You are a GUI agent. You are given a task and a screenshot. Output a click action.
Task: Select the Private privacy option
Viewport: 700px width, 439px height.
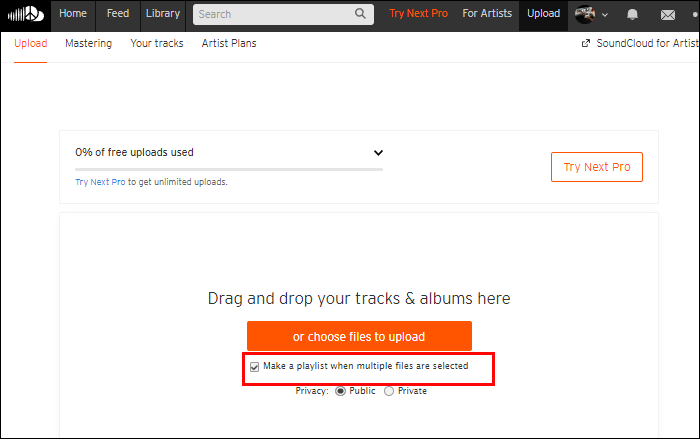pyautogui.click(x=389, y=391)
